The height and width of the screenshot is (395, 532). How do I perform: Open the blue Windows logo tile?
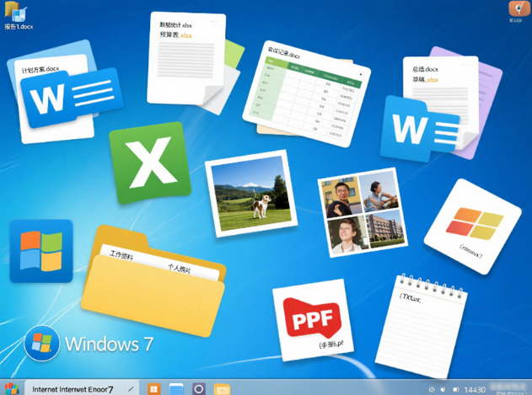(x=41, y=251)
